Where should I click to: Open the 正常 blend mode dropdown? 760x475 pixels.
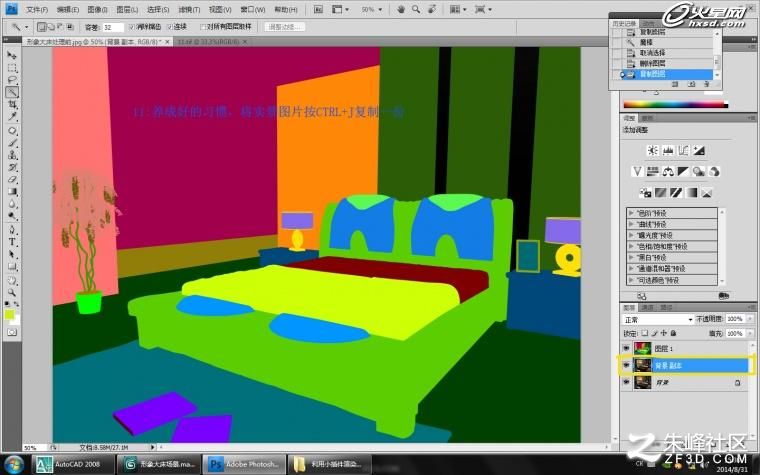658,319
